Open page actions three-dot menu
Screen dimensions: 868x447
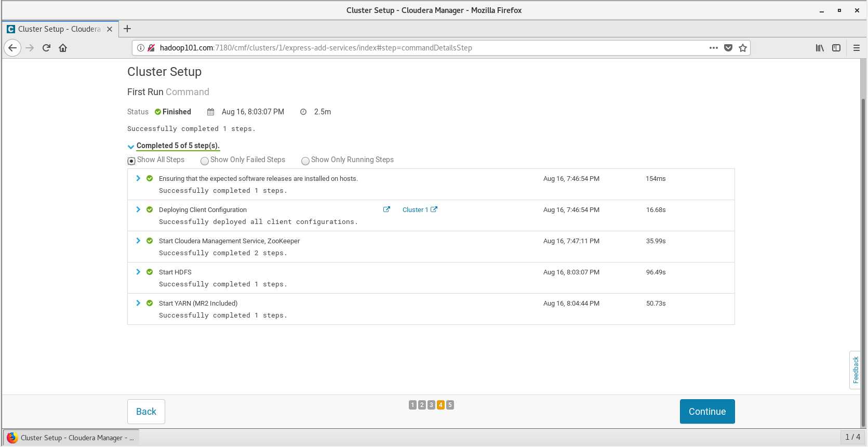click(x=714, y=48)
